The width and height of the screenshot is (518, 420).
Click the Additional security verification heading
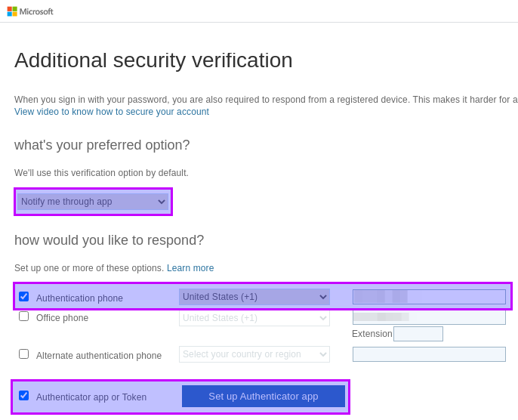pyautogui.click(x=153, y=60)
